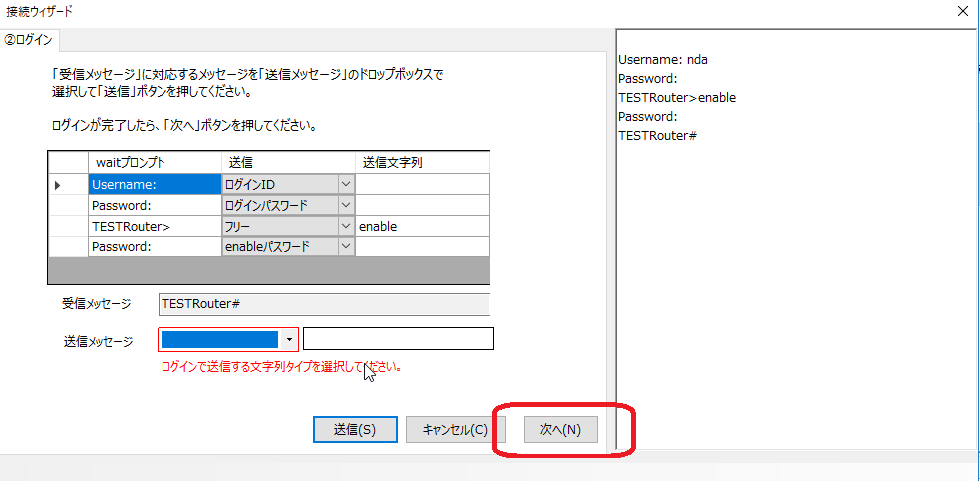Expand the ログインID dropdown in Username row
The width and height of the screenshot is (980, 481).
(x=346, y=184)
